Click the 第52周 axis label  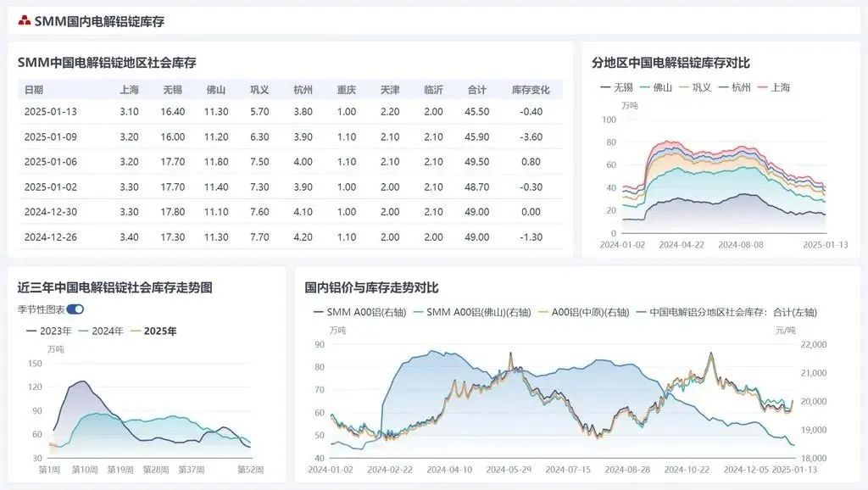250,470
